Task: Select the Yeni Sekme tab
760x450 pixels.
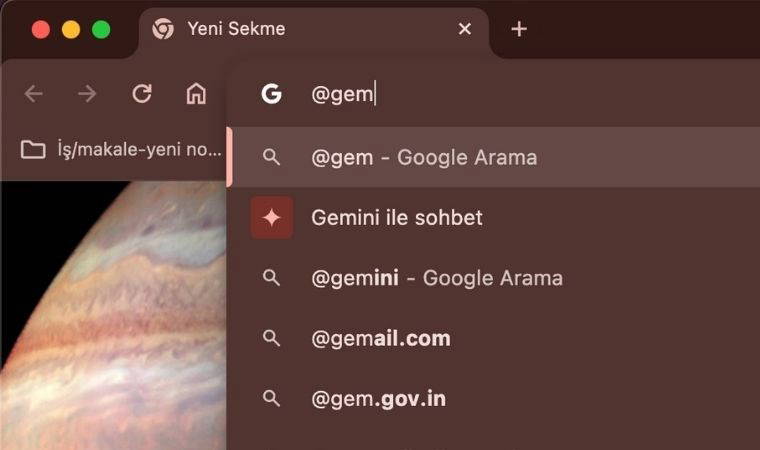Action: click(300, 29)
